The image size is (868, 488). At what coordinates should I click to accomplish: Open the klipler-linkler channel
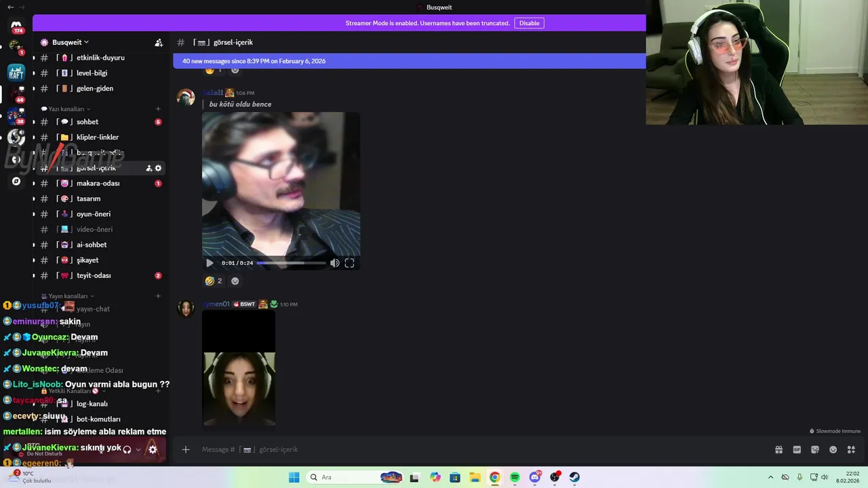coord(100,137)
